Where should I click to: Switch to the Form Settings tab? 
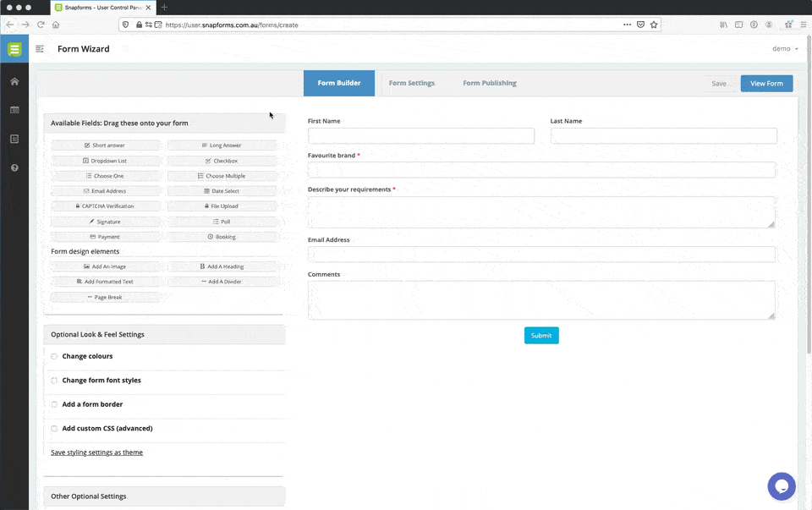tap(412, 83)
